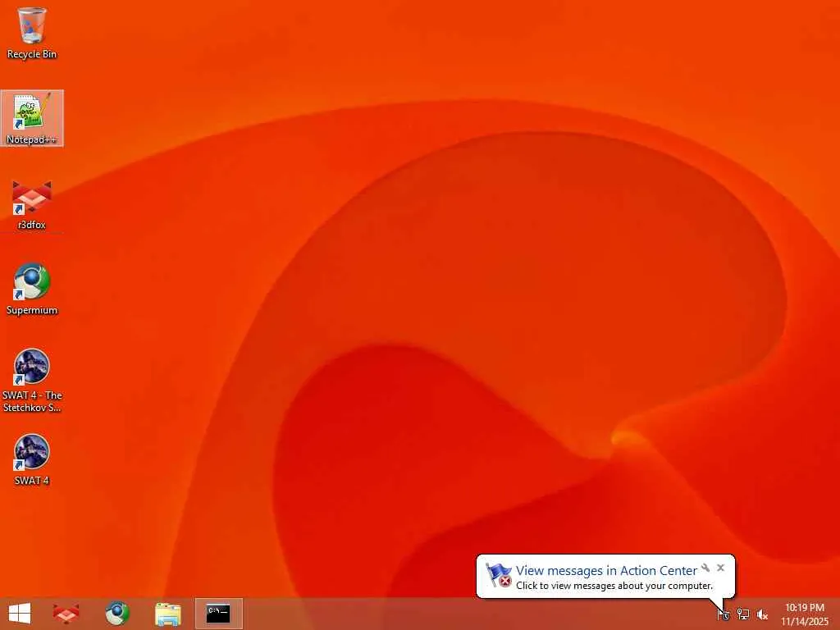Image resolution: width=840 pixels, height=630 pixels.
Task: Select SWAT 4 - The Stetchkov S... shortcut
Action: 32,381
